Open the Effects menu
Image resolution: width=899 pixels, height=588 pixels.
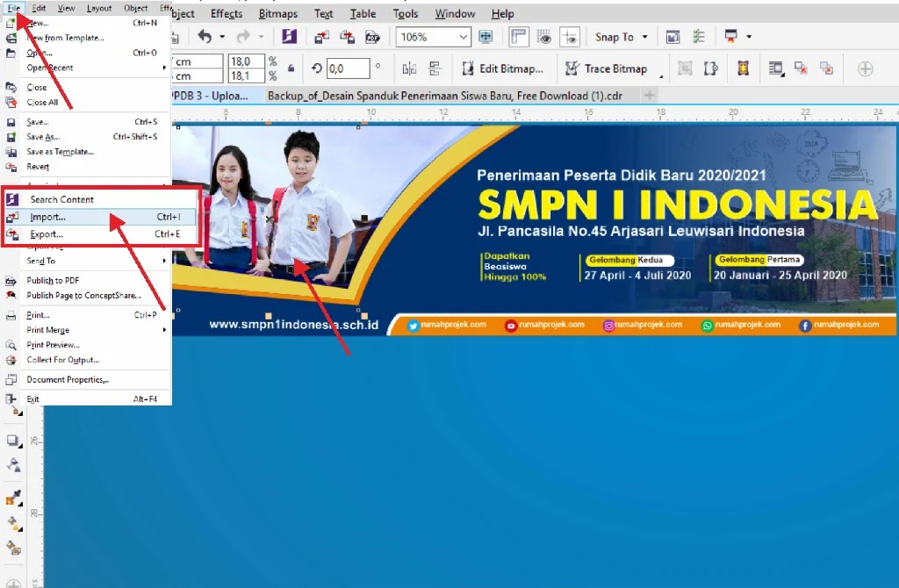(x=226, y=14)
